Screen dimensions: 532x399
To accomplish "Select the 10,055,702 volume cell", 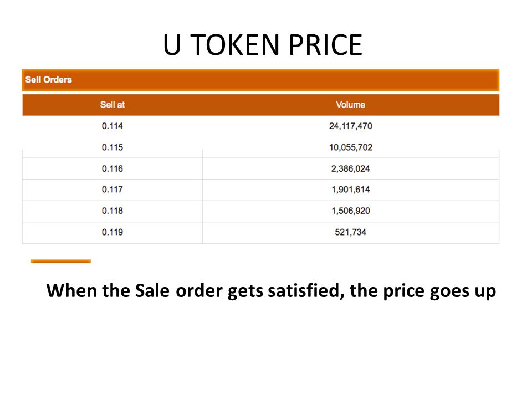I will tap(350, 147).
